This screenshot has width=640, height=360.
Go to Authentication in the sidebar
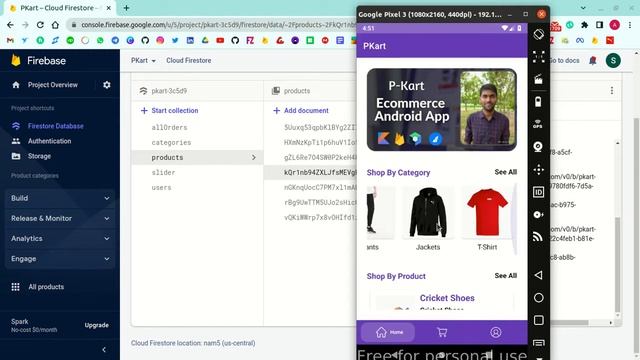(49, 141)
